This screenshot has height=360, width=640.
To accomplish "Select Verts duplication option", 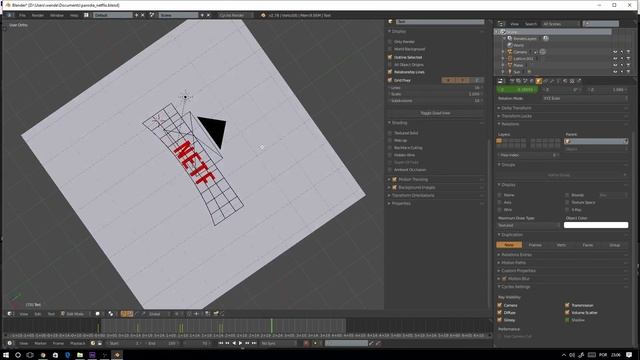I will click(561, 245).
